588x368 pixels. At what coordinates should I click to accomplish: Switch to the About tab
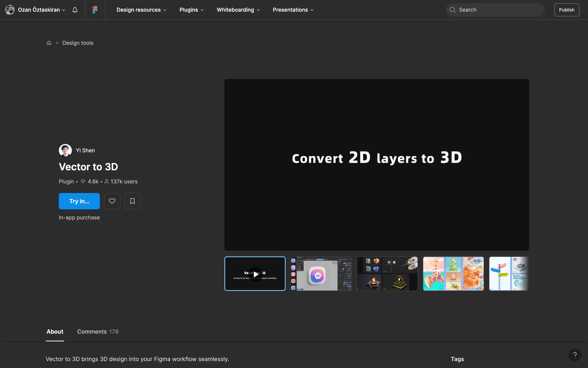55,331
